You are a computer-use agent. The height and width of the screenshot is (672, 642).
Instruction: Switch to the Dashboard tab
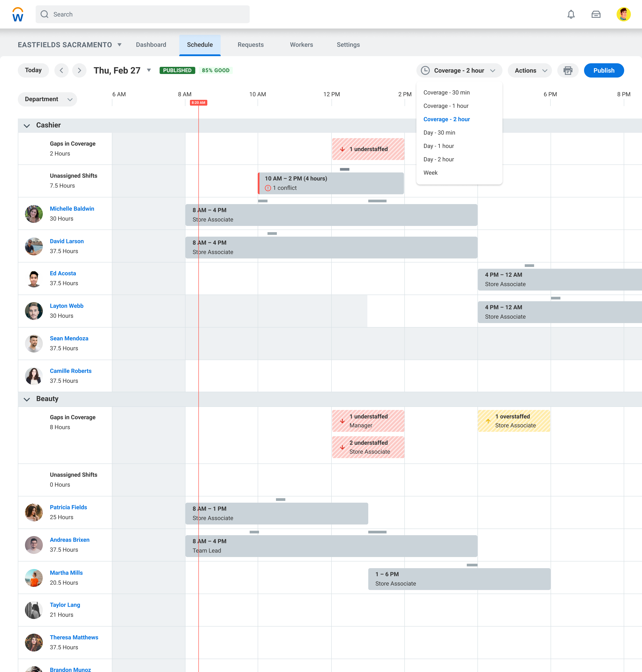[x=151, y=45]
